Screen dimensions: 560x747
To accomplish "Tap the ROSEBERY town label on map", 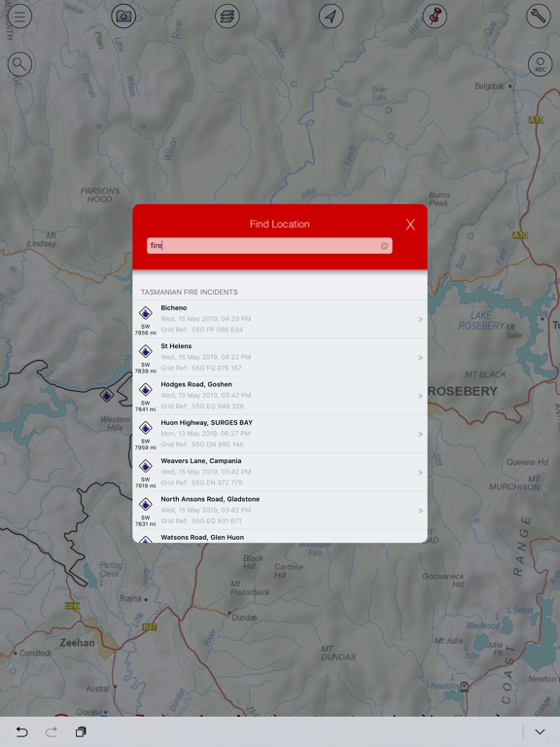I will pyautogui.click(x=463, y=391).
